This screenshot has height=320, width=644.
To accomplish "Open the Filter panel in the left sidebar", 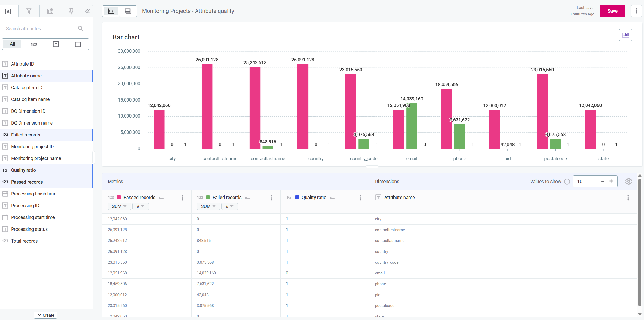I will click(x=29, y=11).
